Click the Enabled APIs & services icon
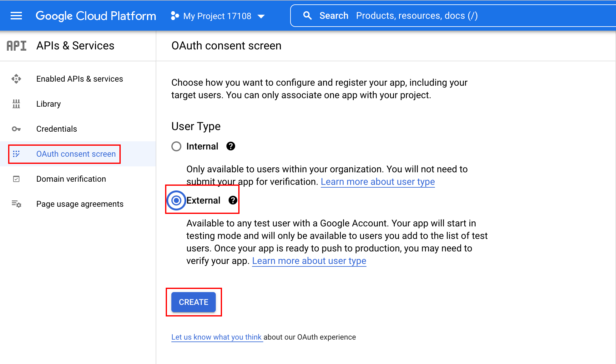Viewport: 616px width, 364px height. 16,78
